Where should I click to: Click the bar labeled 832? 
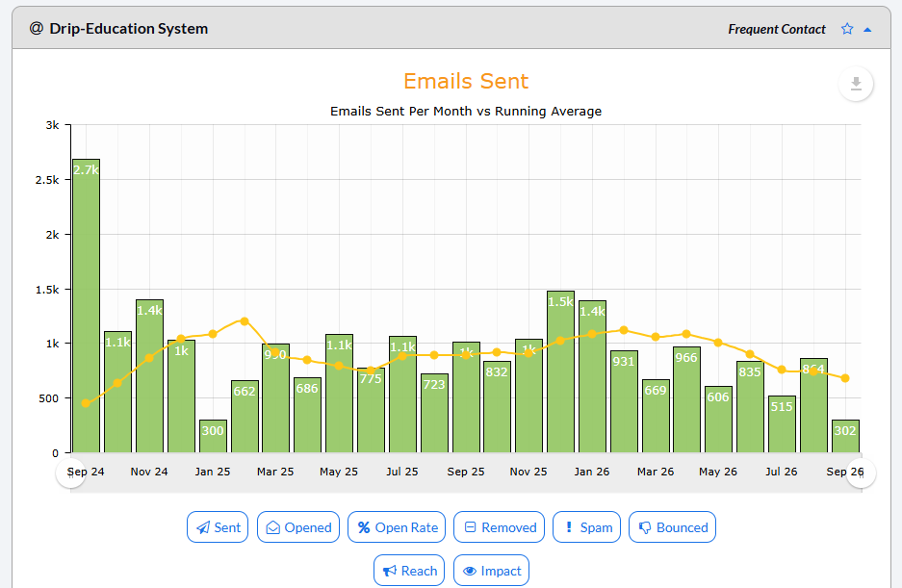coord(497,407)
